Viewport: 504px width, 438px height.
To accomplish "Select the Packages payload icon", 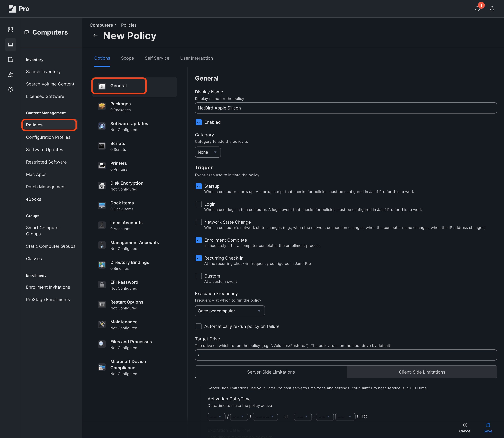I will [102, 106].
